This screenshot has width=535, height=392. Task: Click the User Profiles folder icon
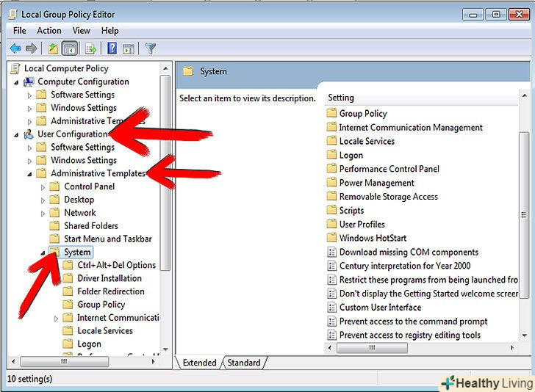point(331,224)
